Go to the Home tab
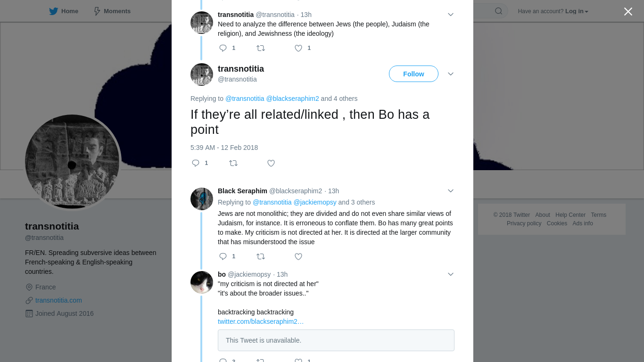The height and width of the screenshot is (362, 644). tap(64, 11)
